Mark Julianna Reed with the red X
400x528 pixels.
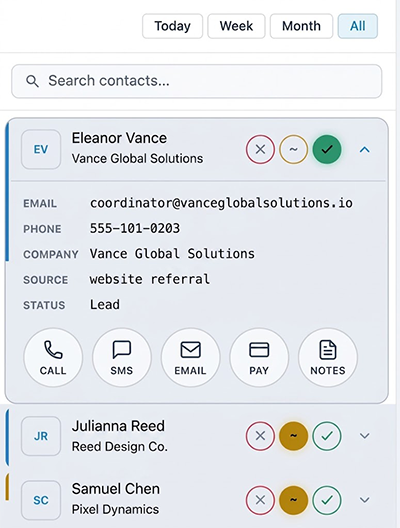pos(260,436)
